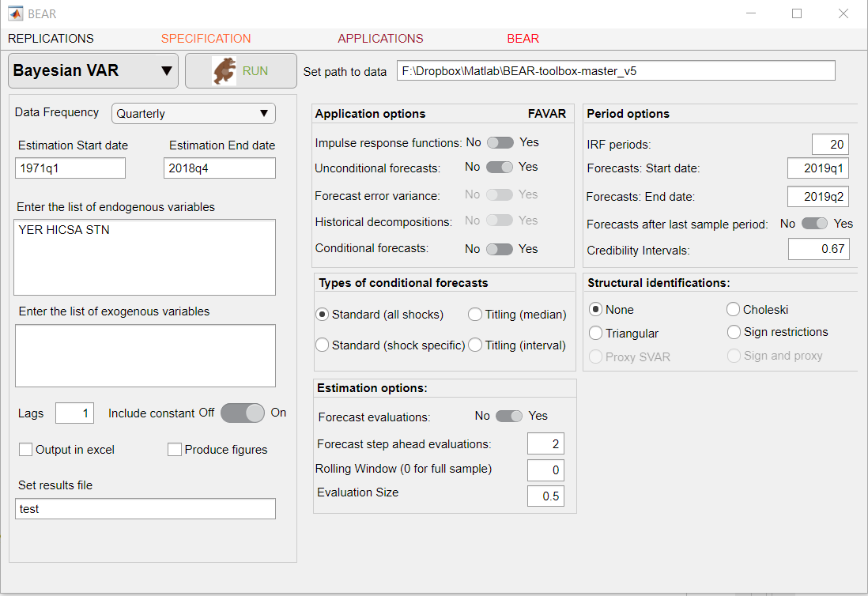Maximize the BEAR window
The image size is (868, 596).
tap(797, 13)
